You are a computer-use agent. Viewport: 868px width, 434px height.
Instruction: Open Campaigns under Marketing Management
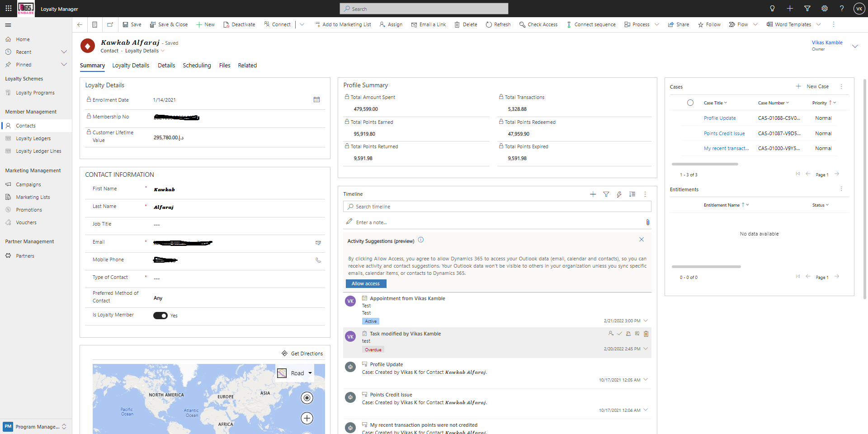click(29, 184)
